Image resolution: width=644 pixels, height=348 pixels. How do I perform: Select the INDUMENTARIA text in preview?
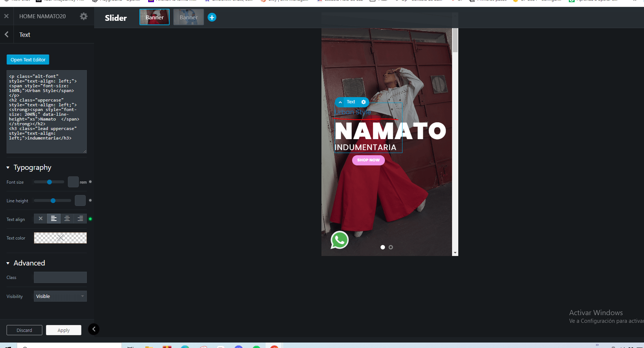click(x=365, y=147)
